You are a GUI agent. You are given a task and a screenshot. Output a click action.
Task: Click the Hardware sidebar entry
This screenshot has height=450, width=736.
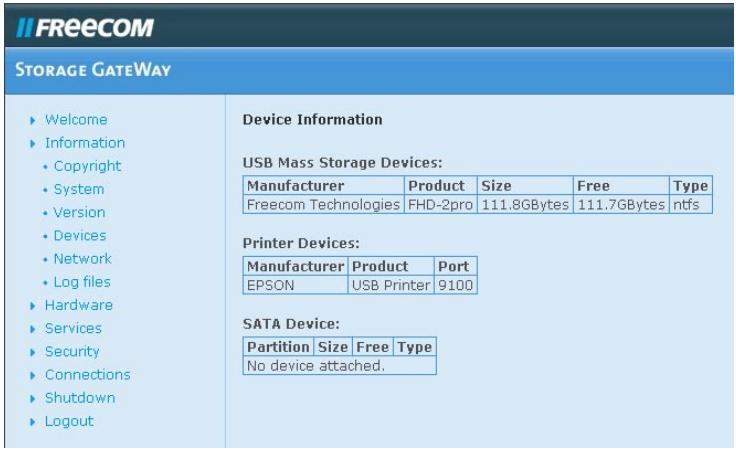tap(79, 305)
